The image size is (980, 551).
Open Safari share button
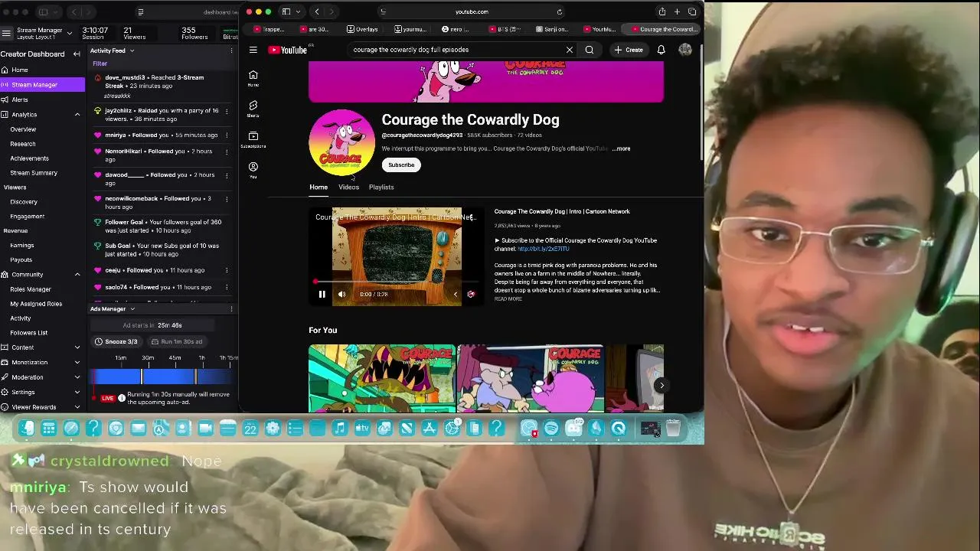[x=661, y=11]
